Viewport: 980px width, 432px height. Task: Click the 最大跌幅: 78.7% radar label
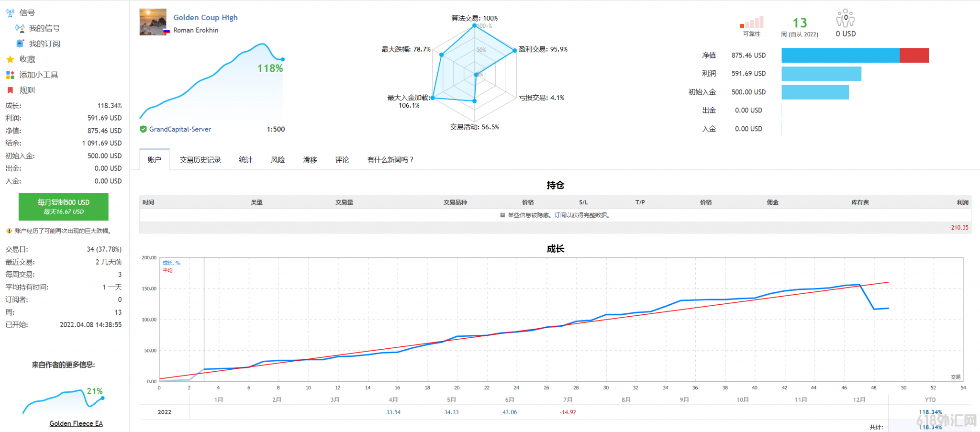click(x=406, y=49)
